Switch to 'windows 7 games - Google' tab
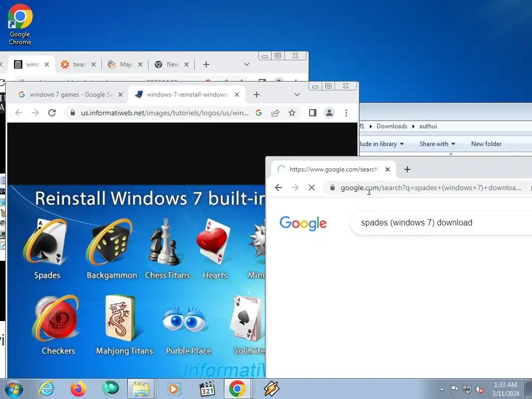 (71, 95)
